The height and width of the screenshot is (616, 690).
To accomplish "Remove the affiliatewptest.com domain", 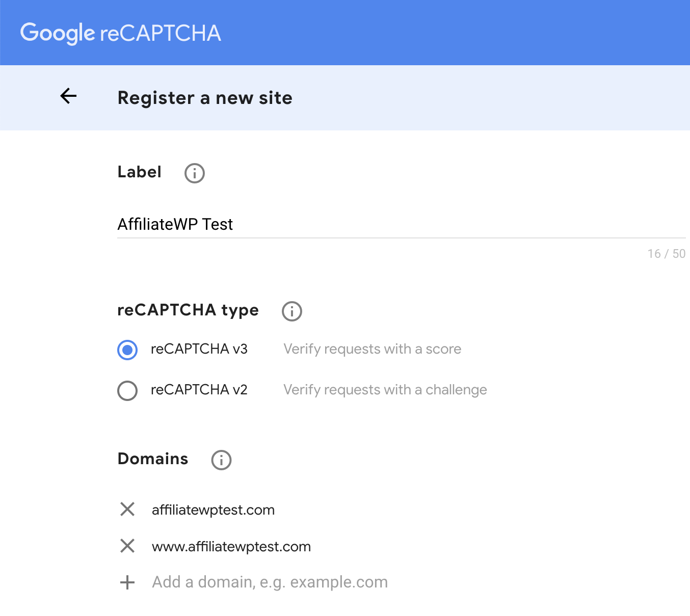I will click(x=127, y=510).
